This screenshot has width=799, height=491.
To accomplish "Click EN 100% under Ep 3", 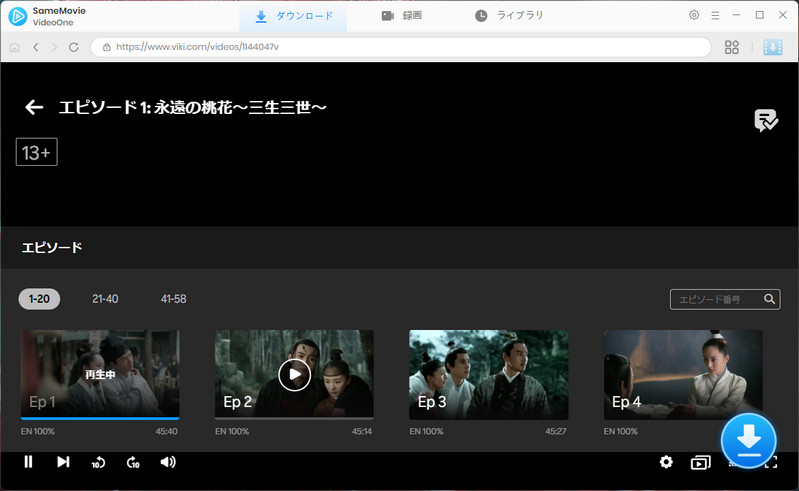I will coord(427,431).
